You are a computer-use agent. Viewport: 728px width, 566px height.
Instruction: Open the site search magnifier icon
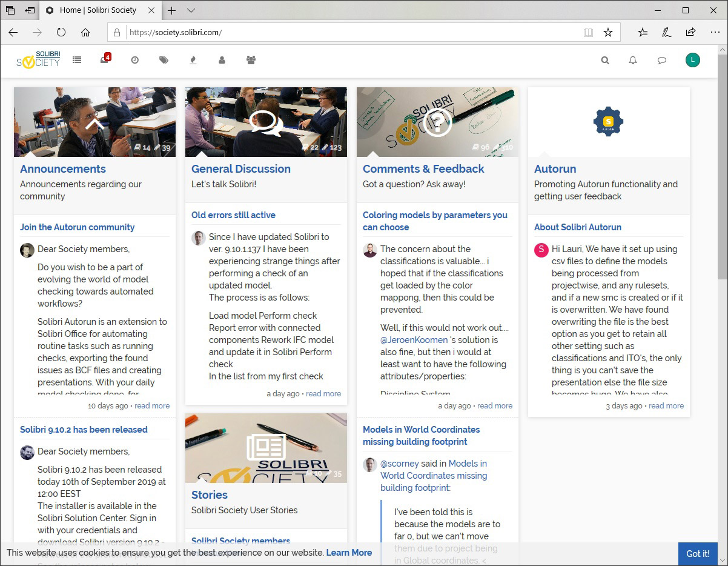click(605, 60)
